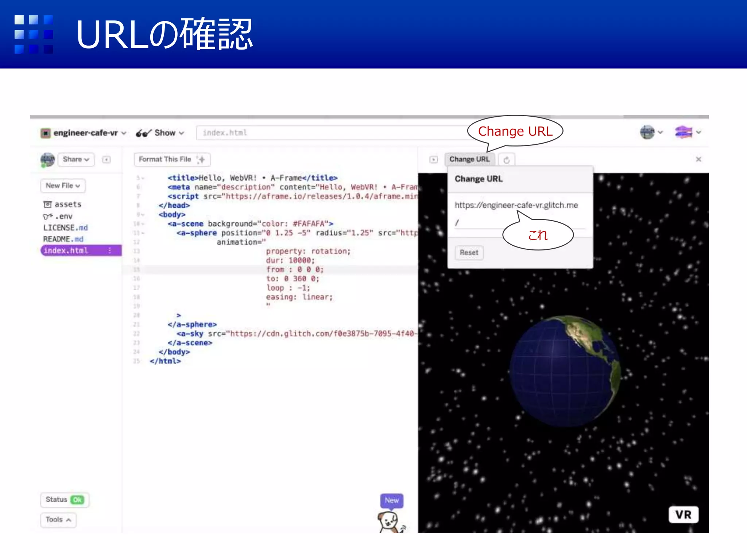Click the user avatar next to Share
This screenshot has width=747, height=560.
[47, 160]
